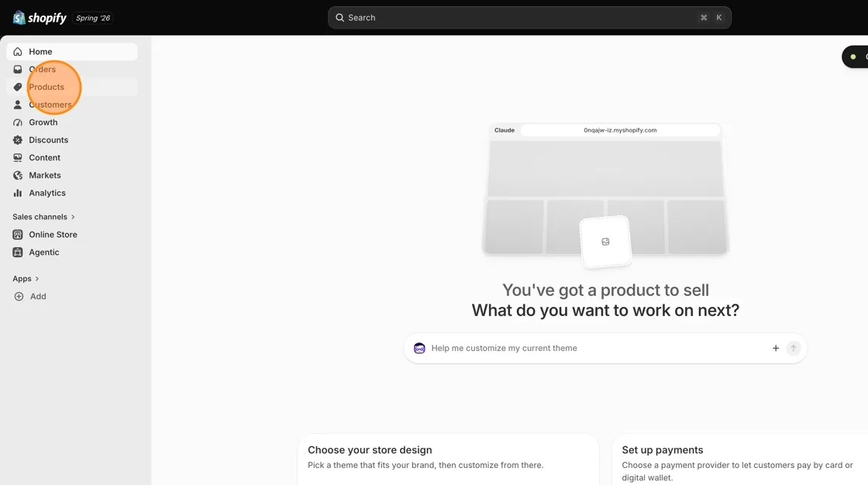Click the up-arrow send button
Image resolution: width=868 pixels, height=485 pixels.
click(794, 348)
